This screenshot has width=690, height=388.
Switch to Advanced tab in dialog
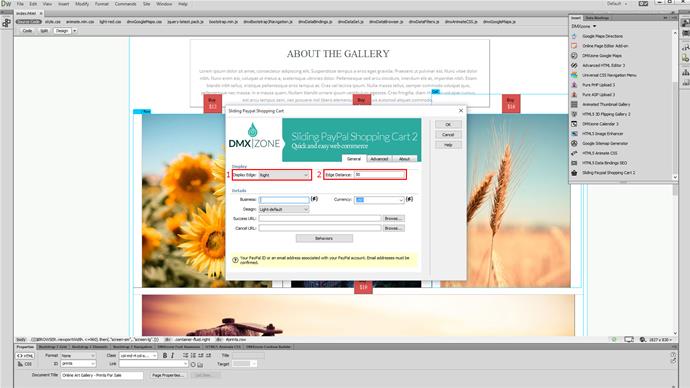[x=379, y=159]
